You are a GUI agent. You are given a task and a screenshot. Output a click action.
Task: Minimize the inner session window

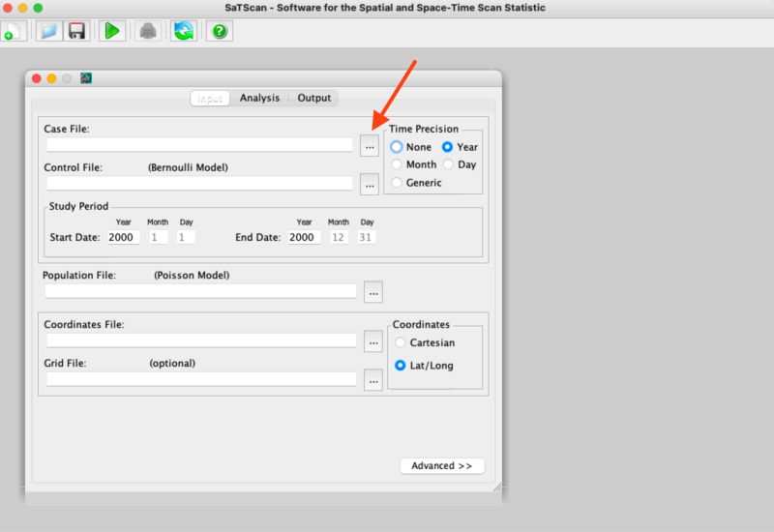pos(51,78)
